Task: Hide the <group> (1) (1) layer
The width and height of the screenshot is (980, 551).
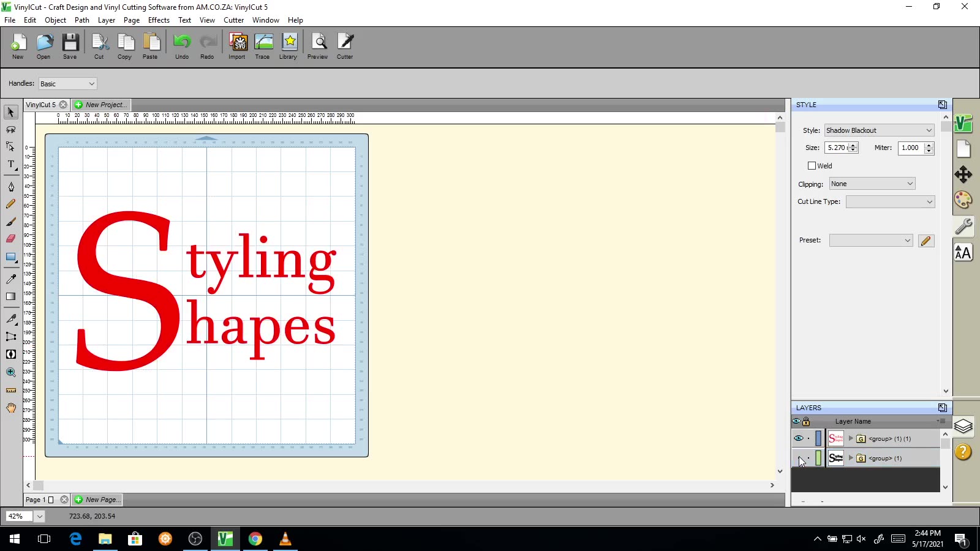Action: coord(798,438)
